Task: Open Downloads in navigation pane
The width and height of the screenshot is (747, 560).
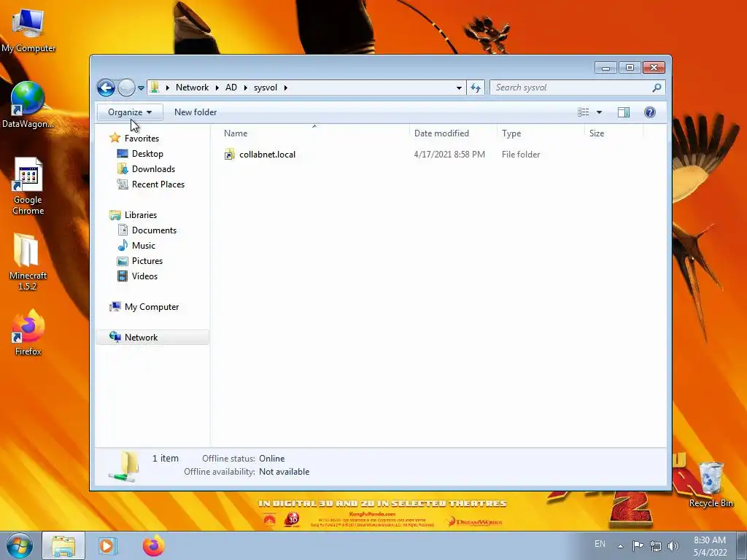Action: click(x=153, y=169)
